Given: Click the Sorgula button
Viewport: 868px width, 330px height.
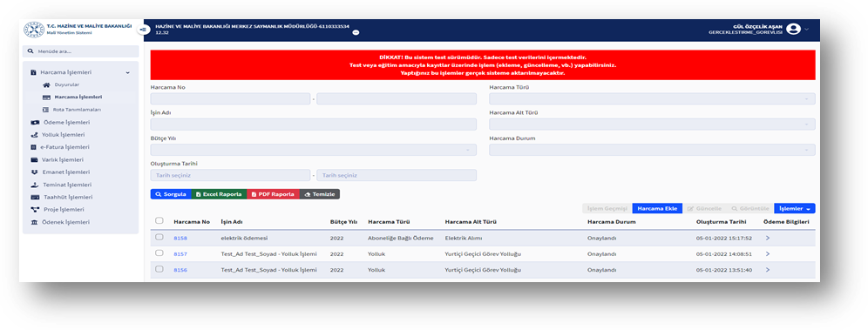Looking at the screenshot, I should (x=171, y=194).
